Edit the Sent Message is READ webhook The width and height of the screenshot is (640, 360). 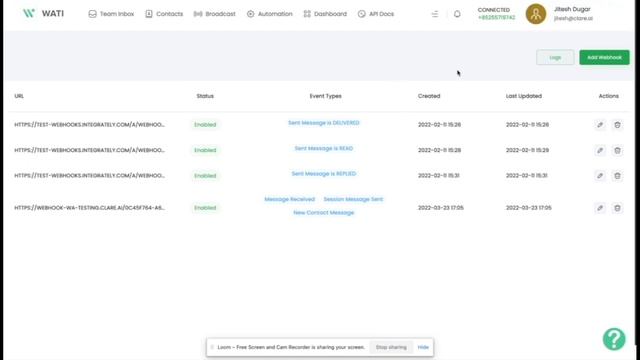click(600, 151)
